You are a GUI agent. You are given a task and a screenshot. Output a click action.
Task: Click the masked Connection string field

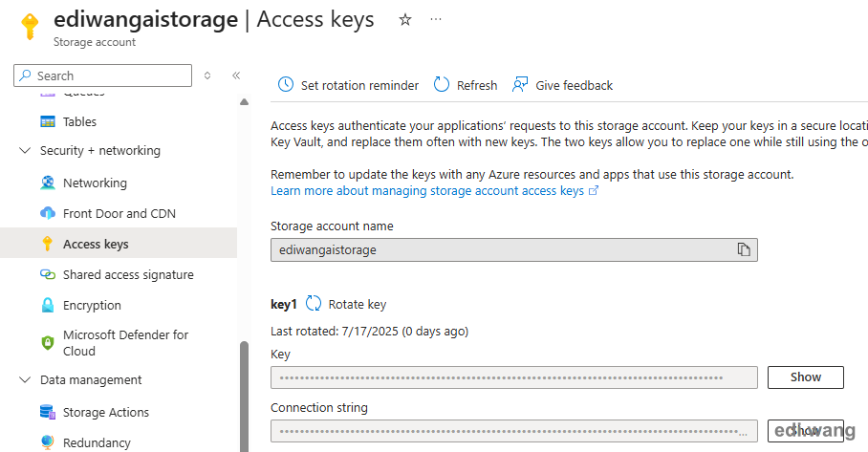click(x=513, y=431)
